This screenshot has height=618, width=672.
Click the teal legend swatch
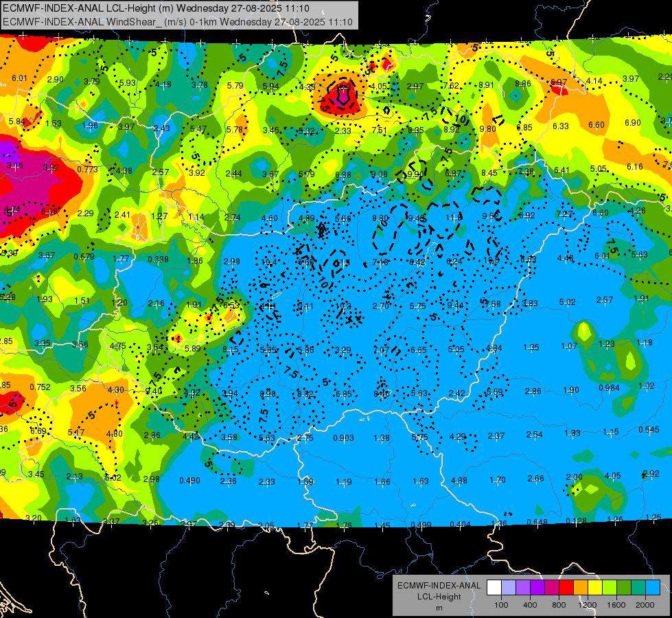point(638,587)
